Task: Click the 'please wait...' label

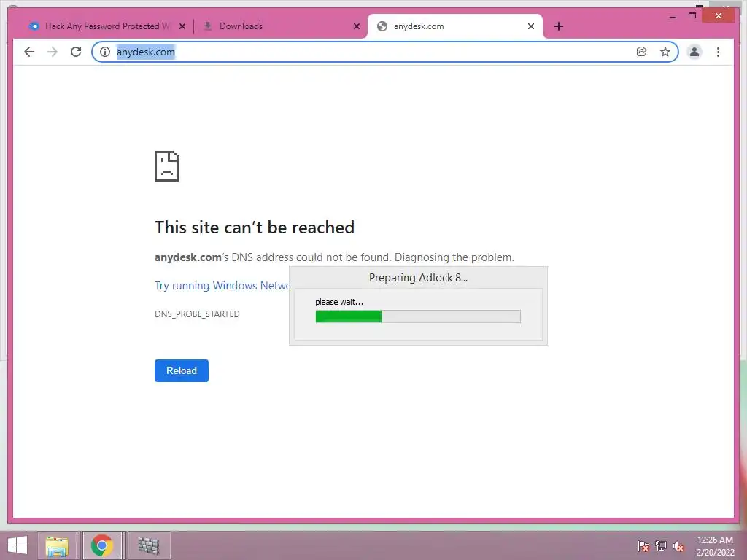Action: pyautogui.click(x=339, y=302)
